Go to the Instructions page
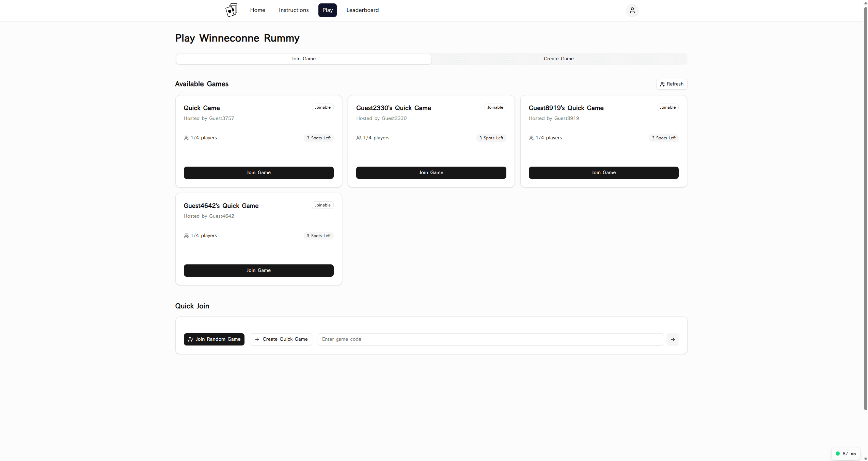868x461 pixels. (294, 10)
